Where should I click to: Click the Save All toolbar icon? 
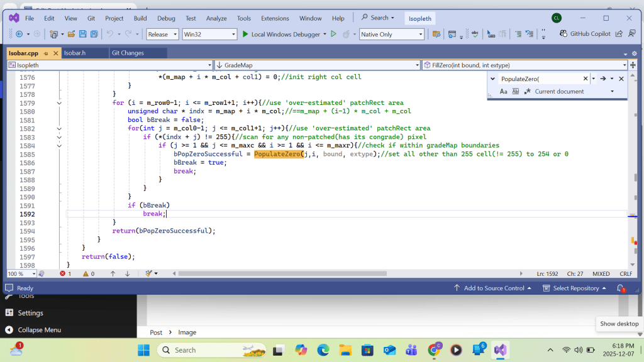tap(94, 34)
